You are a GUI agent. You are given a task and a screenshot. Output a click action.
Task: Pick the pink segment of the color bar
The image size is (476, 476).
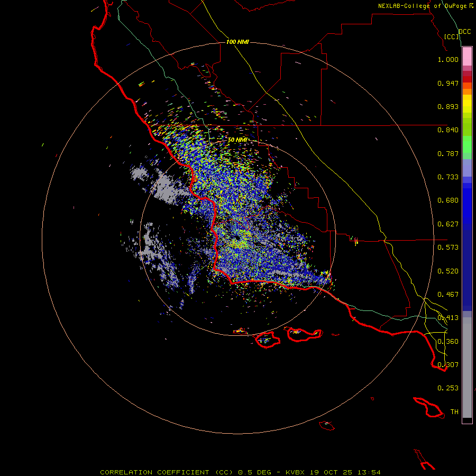tap(467, 57)
